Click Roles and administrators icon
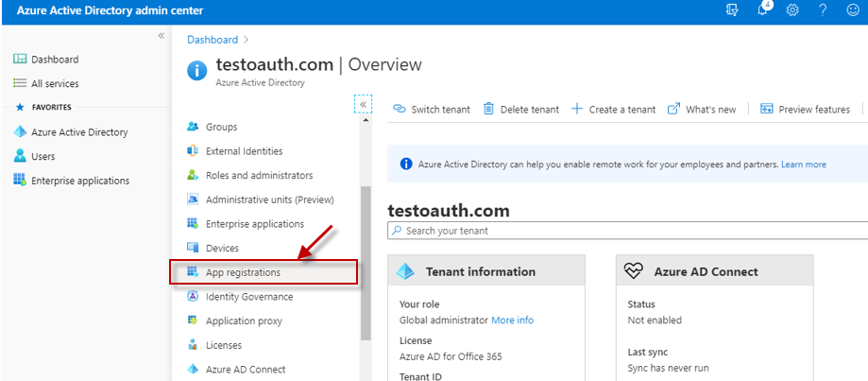Image resolution: width=868 pixels, height=381 pixels. (193, 176)
